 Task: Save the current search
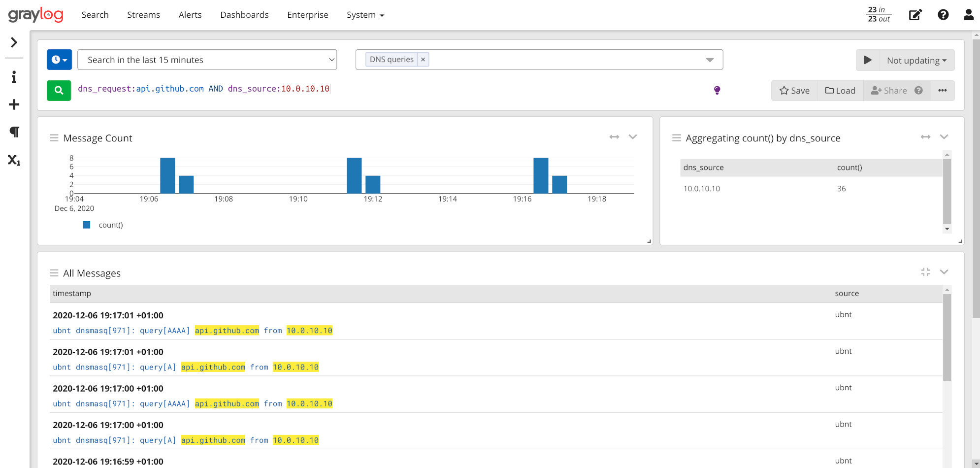[794, 91]
